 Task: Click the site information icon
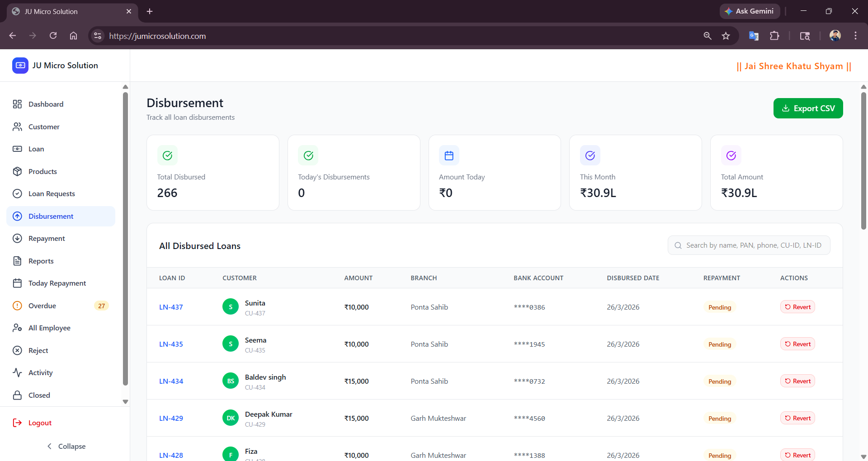click(x=97, y=36)
